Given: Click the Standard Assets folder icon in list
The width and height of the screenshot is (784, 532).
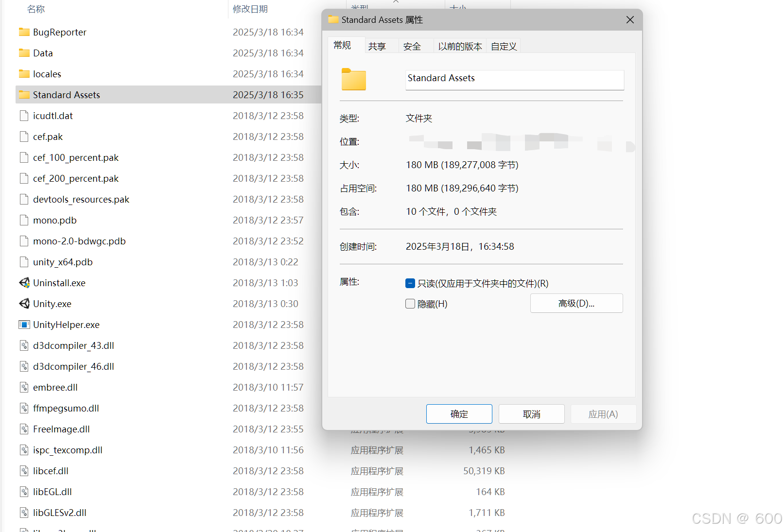Looking at the screenshot, I should click(x=24, y=95).
